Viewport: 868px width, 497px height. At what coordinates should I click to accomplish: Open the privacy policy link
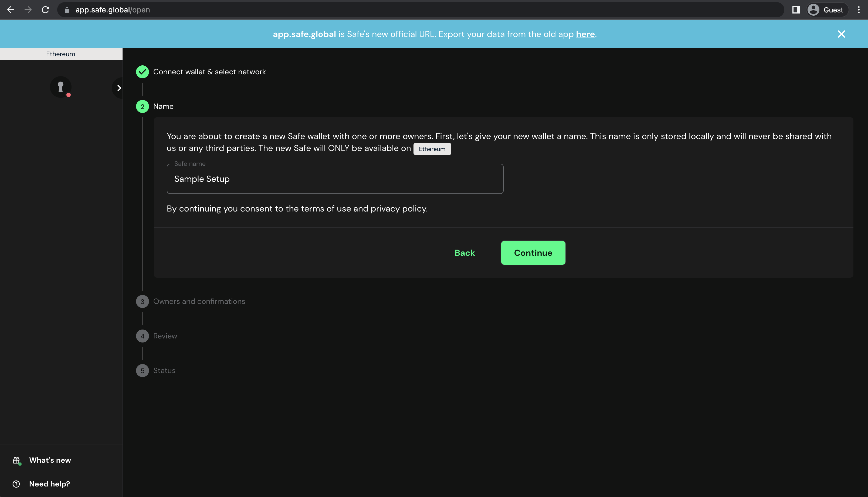coord(398,209)
